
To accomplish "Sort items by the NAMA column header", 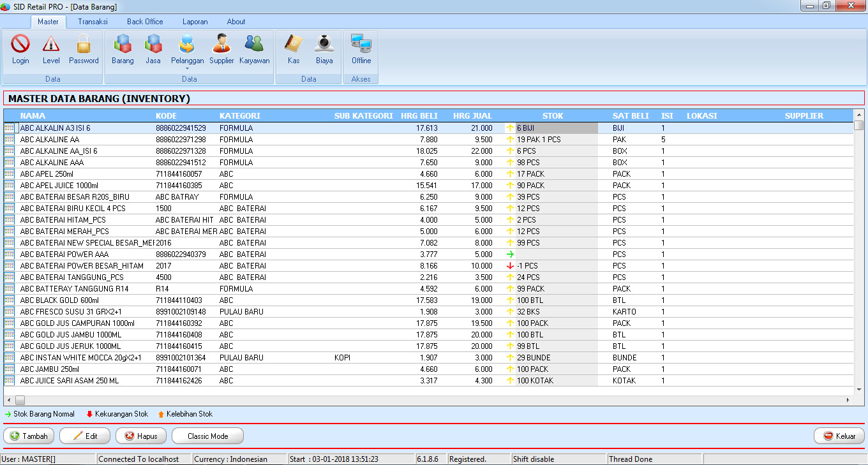I will click(x=33, y=115).
